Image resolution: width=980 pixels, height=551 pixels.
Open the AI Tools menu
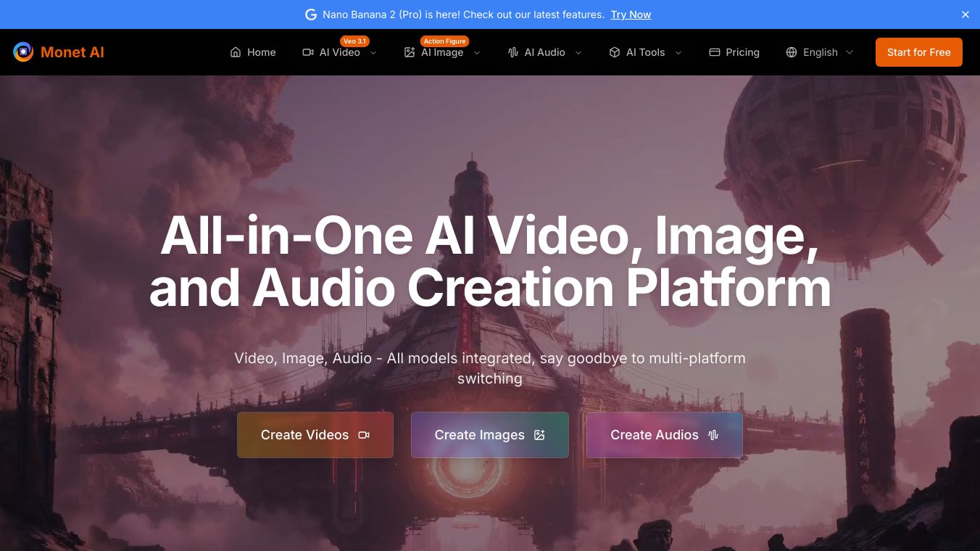pos(646,52)
